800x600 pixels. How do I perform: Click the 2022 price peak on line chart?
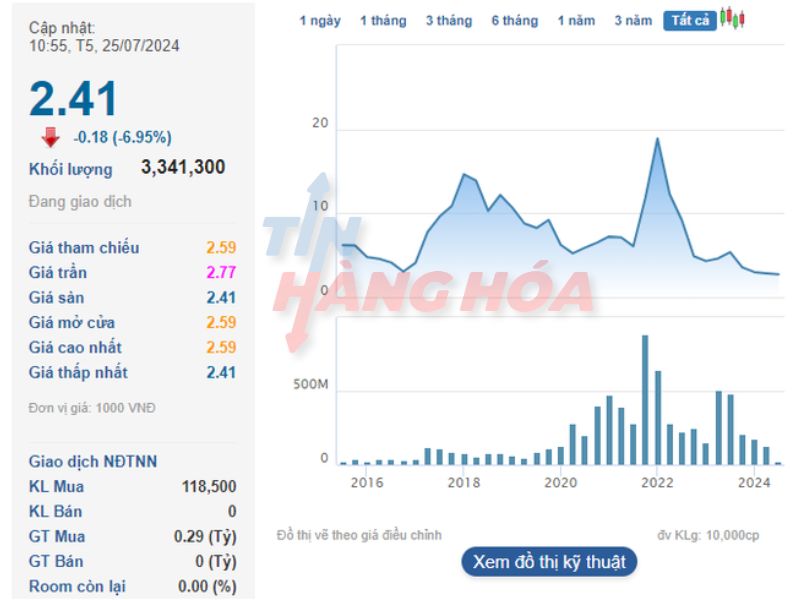coord(657,139)
